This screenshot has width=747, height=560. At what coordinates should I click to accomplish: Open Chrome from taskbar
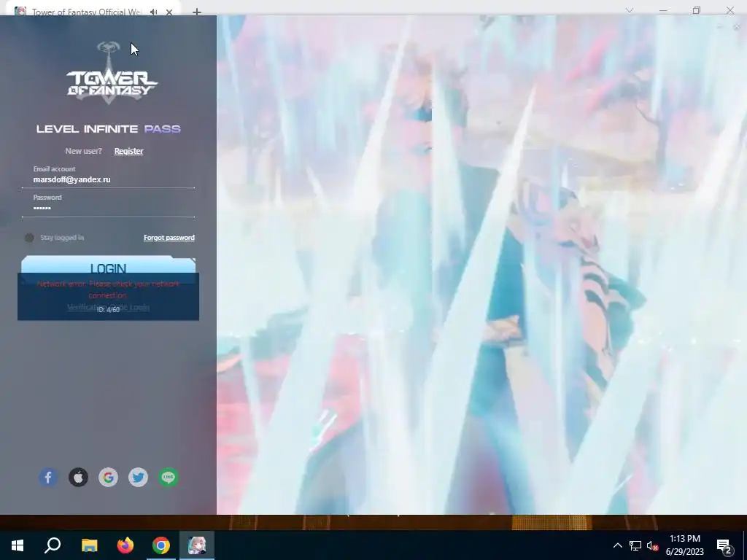click(x=161, y=545)
